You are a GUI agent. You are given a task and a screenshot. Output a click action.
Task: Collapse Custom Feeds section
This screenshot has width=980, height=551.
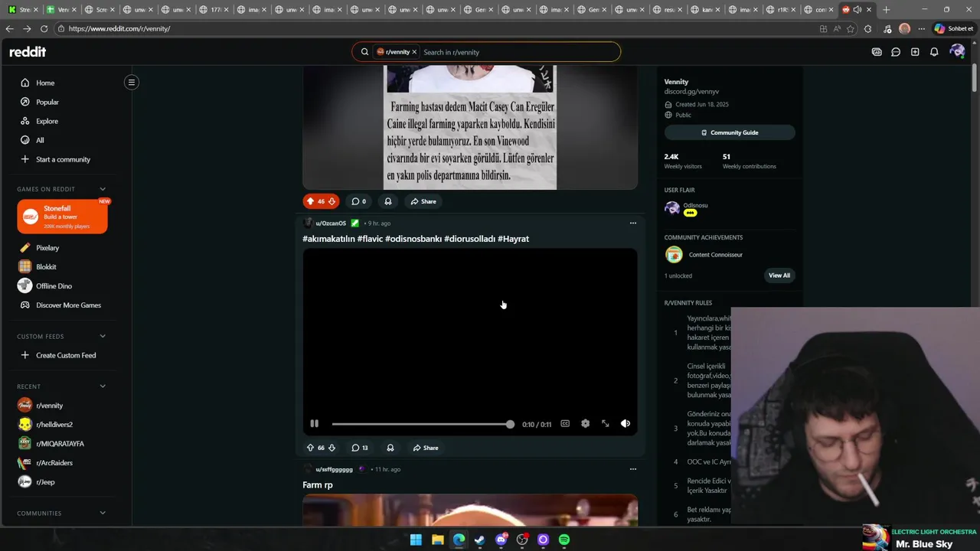click(x=103, y=336)
